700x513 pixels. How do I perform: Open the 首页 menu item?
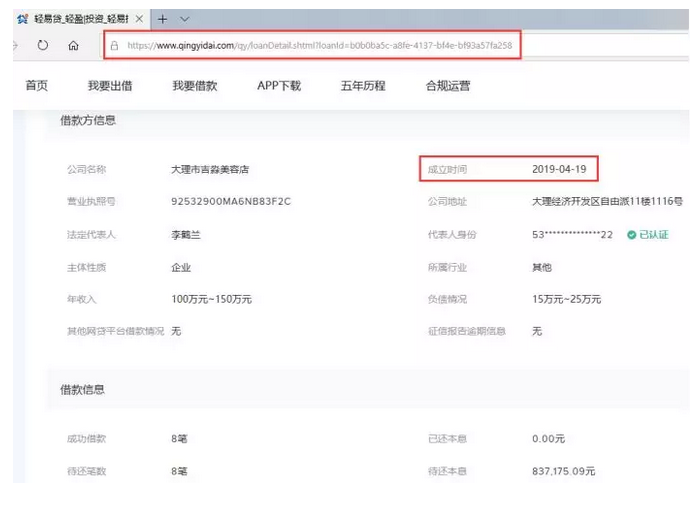pos(37,85)
